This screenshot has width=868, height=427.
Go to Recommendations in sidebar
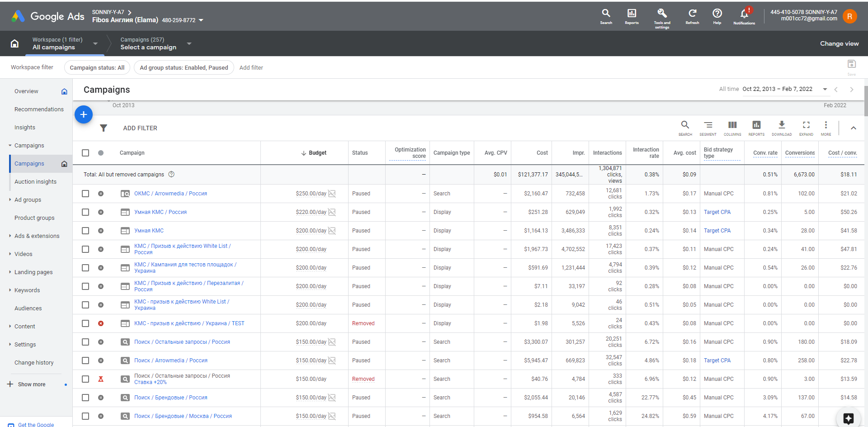coord(39,109)
